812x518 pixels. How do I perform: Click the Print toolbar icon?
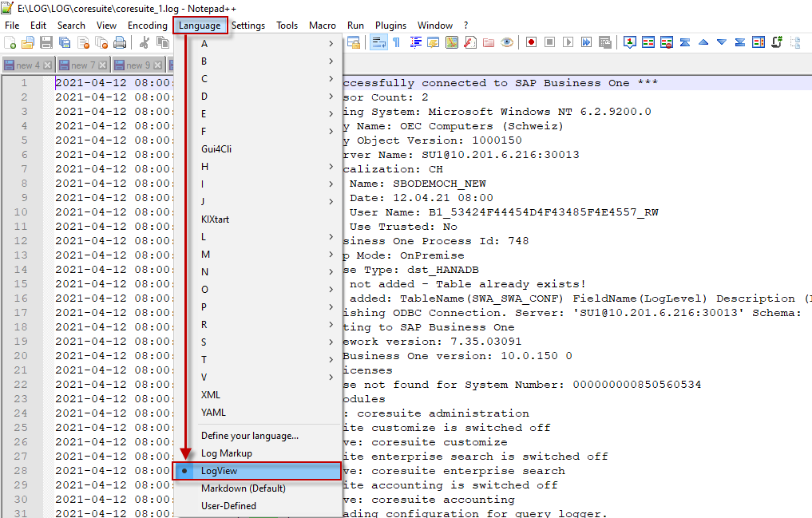pos(120,42)
